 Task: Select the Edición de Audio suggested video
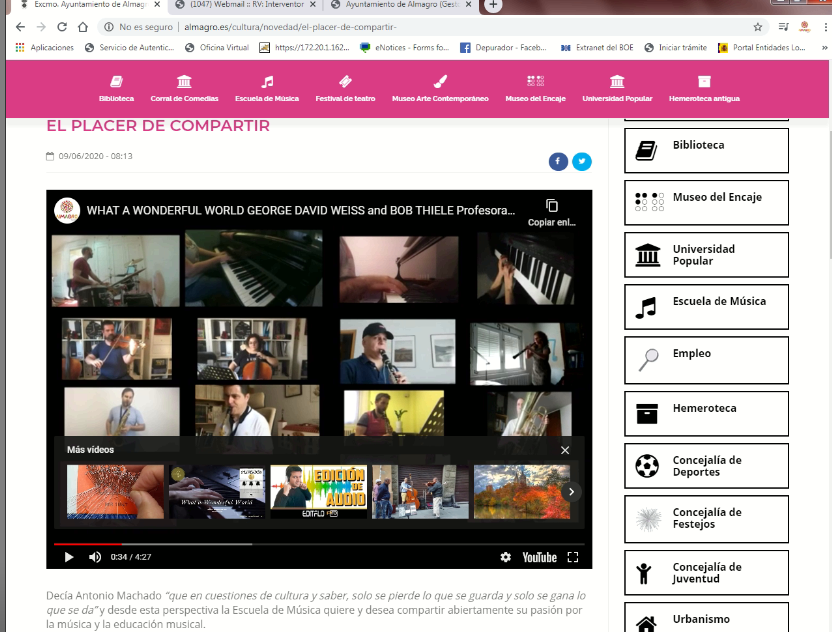(x=319, y=491)
